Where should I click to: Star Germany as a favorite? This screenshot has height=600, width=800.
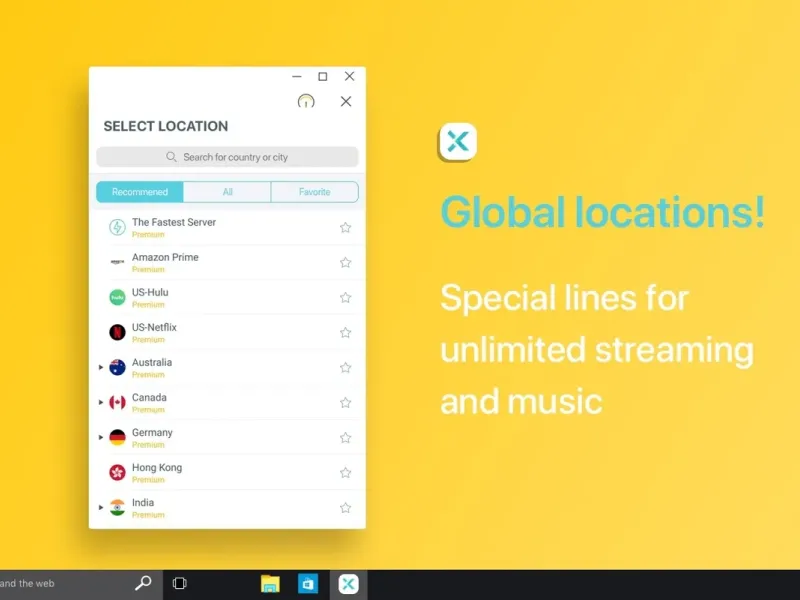[345, 438]
